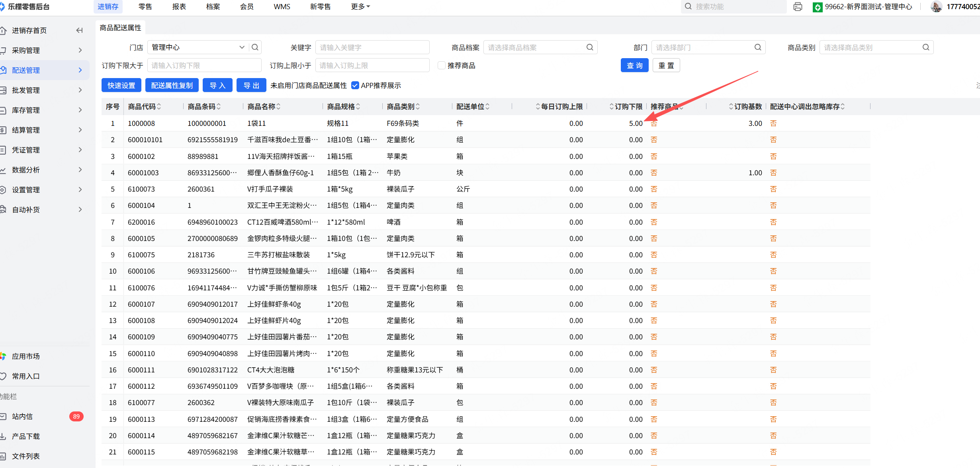Click user avatar in top right

(x=937, y=7)
